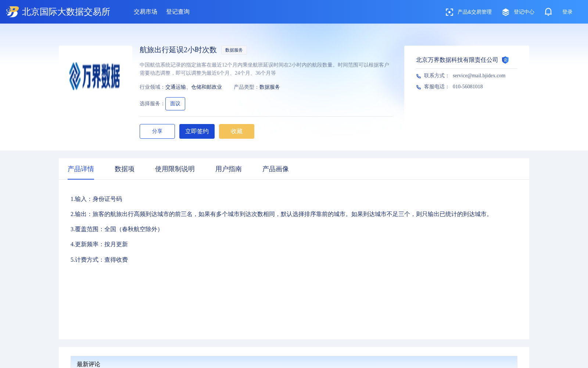The height and width of the screenshot is (368, 588).
Task: Switch to the 用户指南 tab
Action: click(229, 169)
